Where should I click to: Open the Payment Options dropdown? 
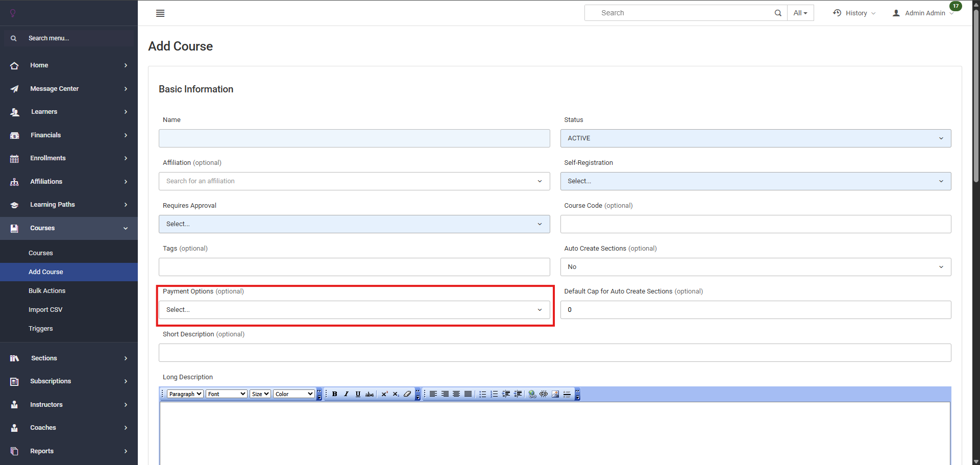pos(354,310)
